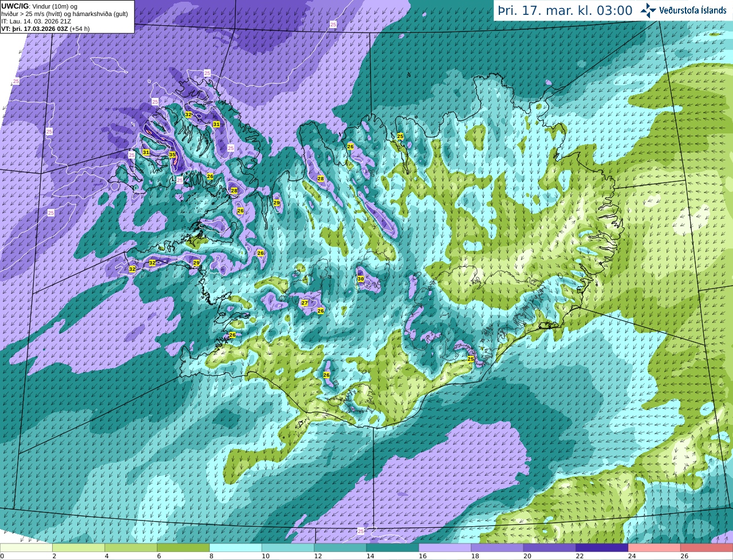Select the "Þri. 17. mar. kl. 03:00" date header
The width and height of the screenshot is (733, 560).
pos(565,10)
